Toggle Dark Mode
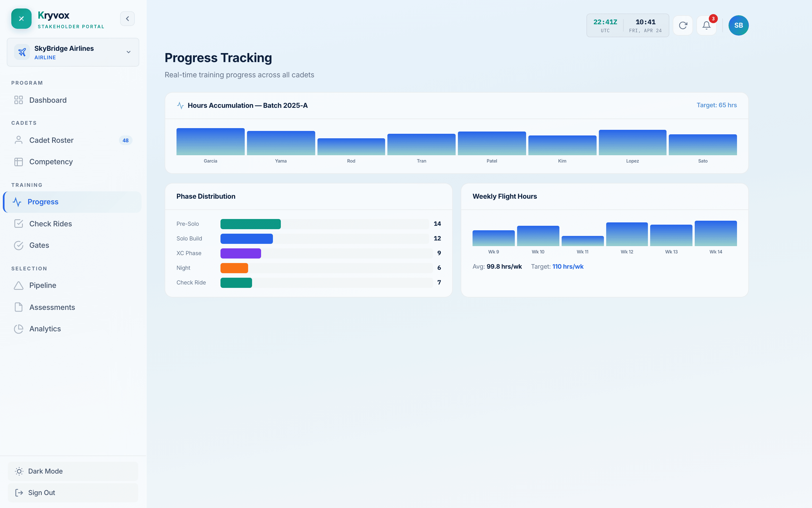 [x=73, y=471]
